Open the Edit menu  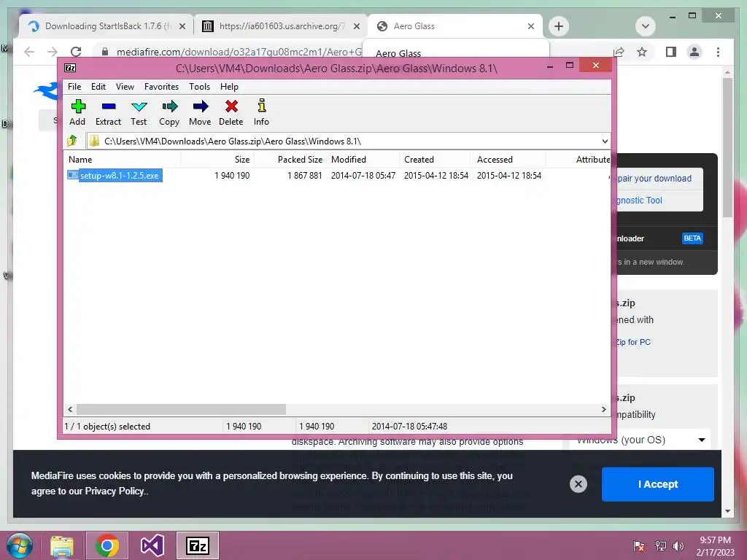pos(98,87)
